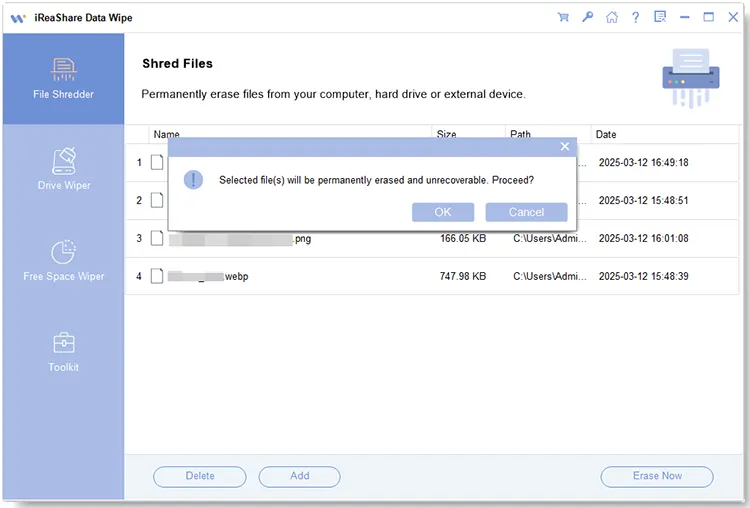750x508 pixels.
Task: Click the Delete button
Action: click(x=200, y=476)
